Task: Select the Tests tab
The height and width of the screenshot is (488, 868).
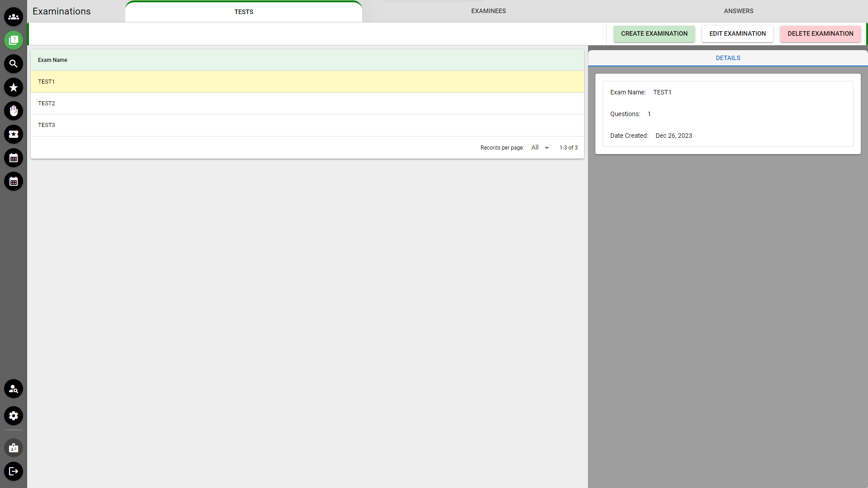Action: [244, 12]
